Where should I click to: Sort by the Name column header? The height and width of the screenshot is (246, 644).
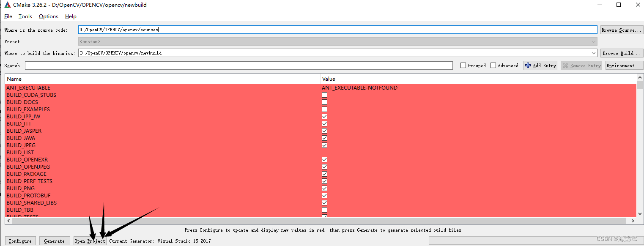[162, 79]
